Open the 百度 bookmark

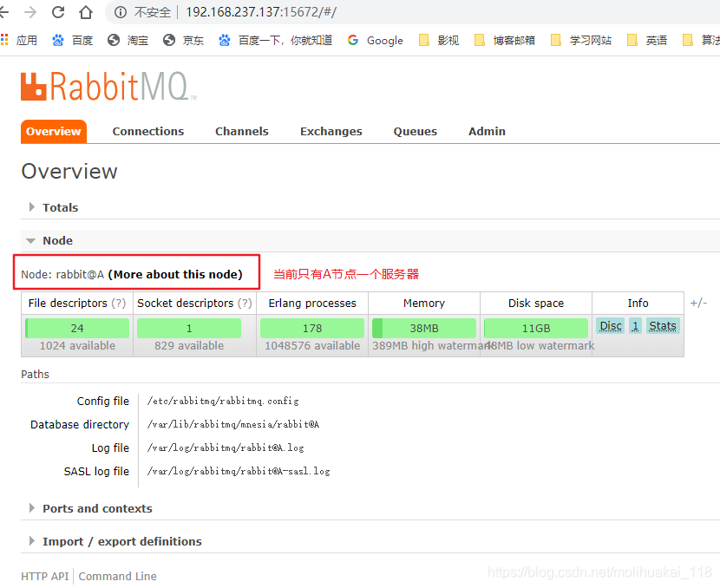73,41
